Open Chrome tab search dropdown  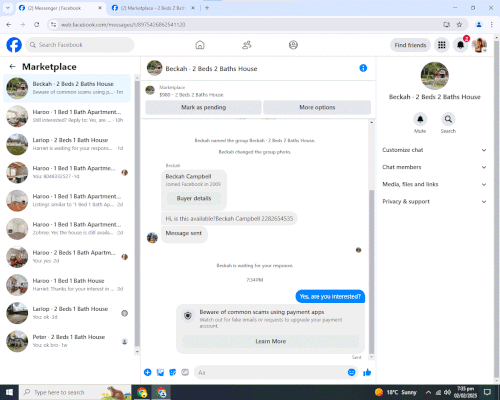click(x=7, y=8)
